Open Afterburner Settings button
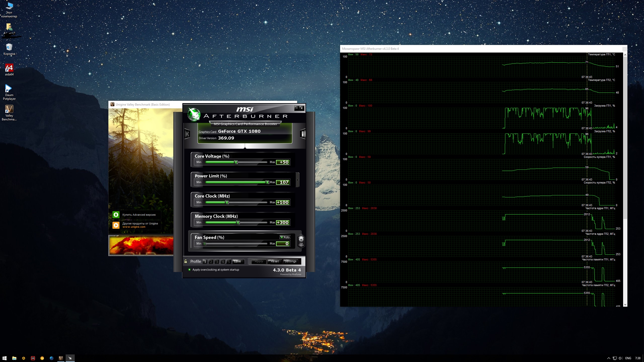Screen dimensions: 644x362 tap(291, 261)
